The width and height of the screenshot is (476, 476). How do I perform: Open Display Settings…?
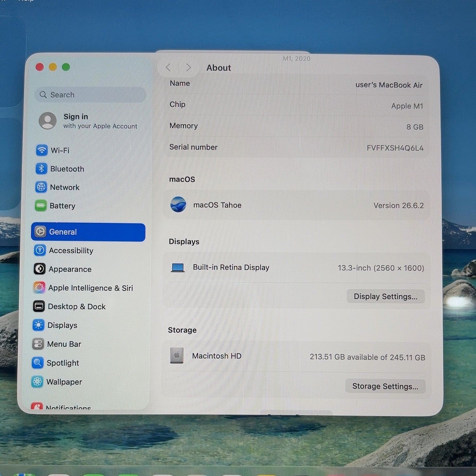point(386,296)
